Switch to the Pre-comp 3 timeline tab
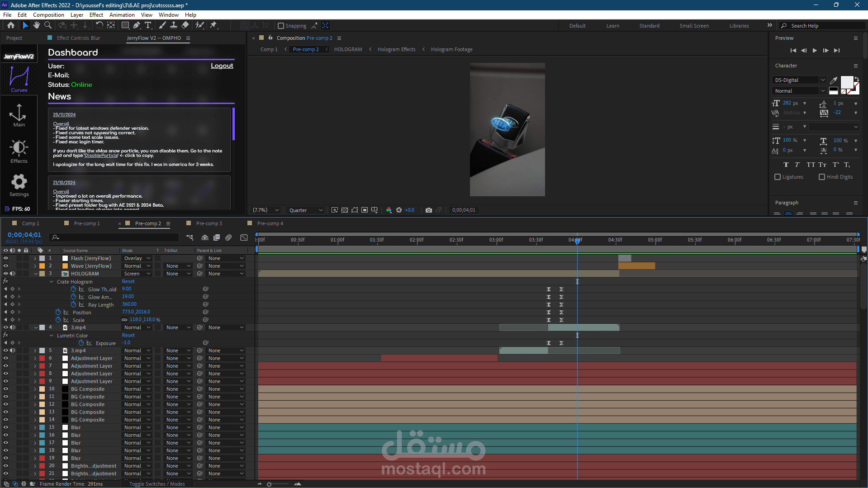This screenshot has width=868, height=488. [x=209, y=223]
